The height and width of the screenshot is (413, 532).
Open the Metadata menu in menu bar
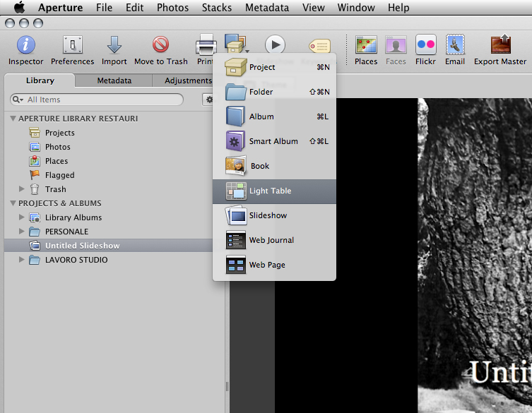(267, 8)
